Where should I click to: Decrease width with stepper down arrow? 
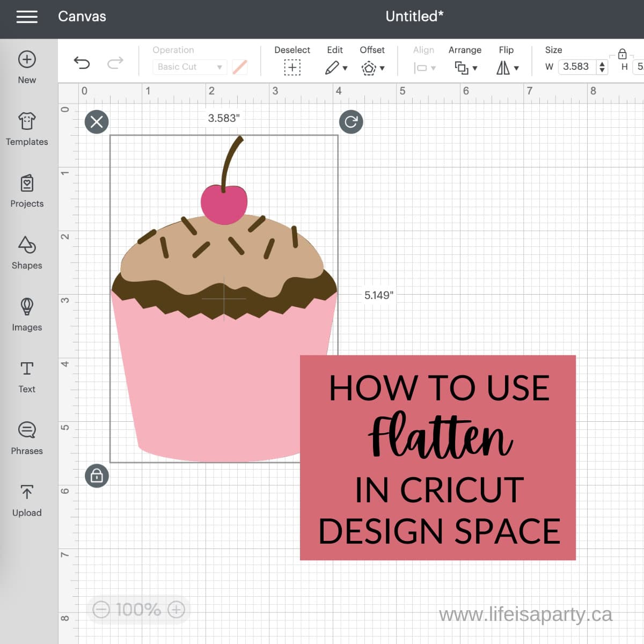click(x=602, y=70)
